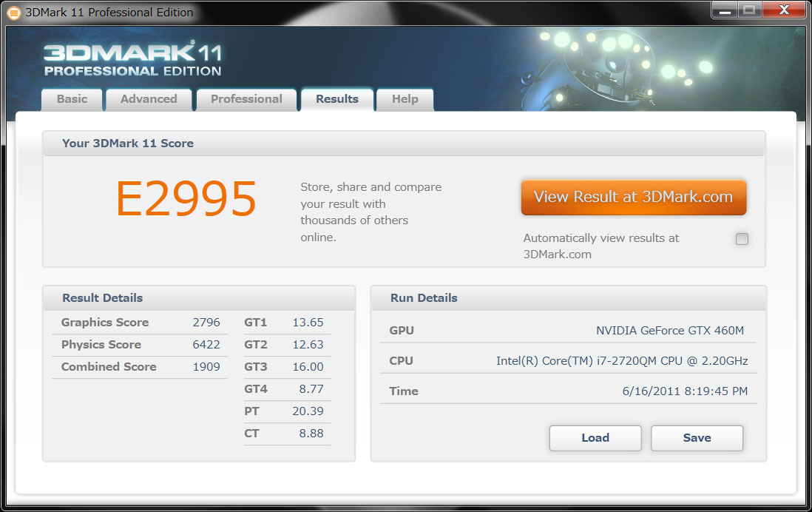Click the Your 3DMark 11 Score header
This screenshot has height=512, width=812.
pos(404,144)
